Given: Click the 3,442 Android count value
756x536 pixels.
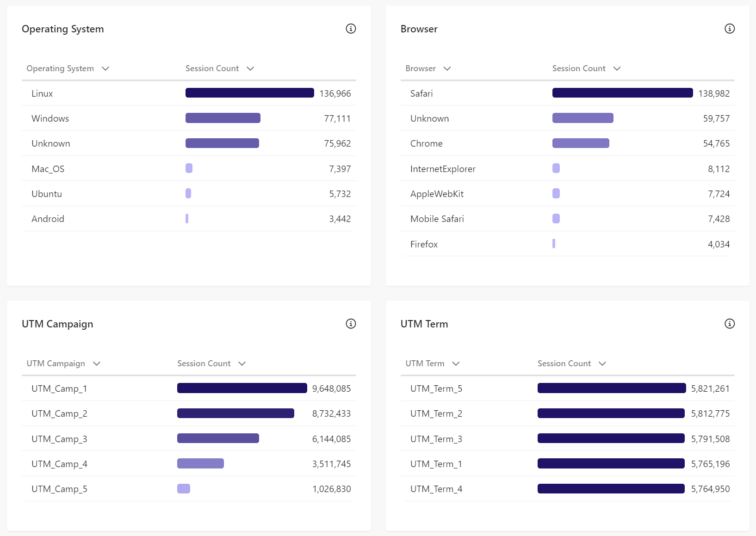Looking at the screenshot, I should (340, 219).
